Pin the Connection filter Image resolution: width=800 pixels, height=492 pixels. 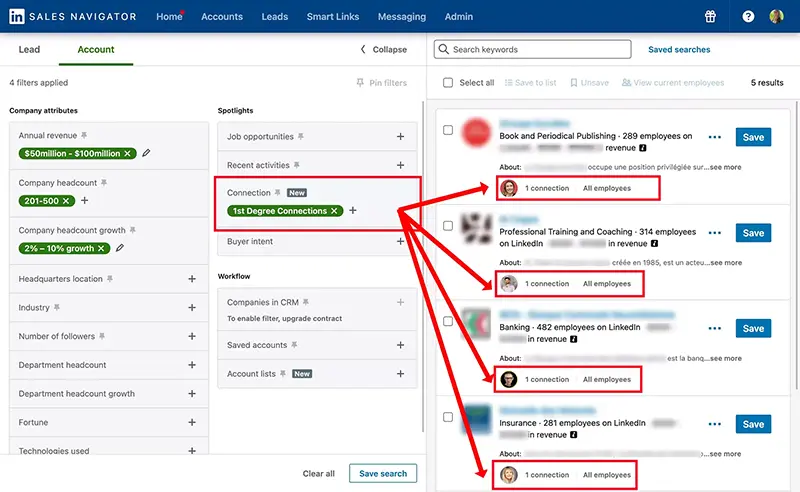(278, 192)
